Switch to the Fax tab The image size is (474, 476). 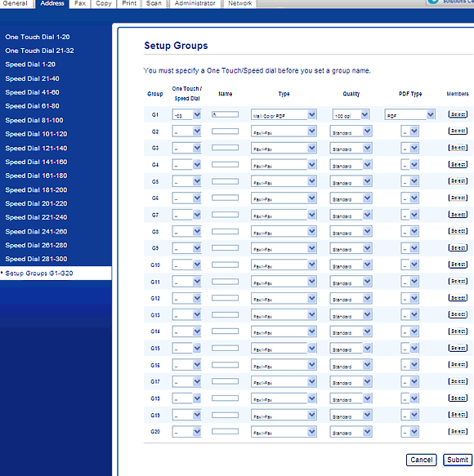point(80,3)
